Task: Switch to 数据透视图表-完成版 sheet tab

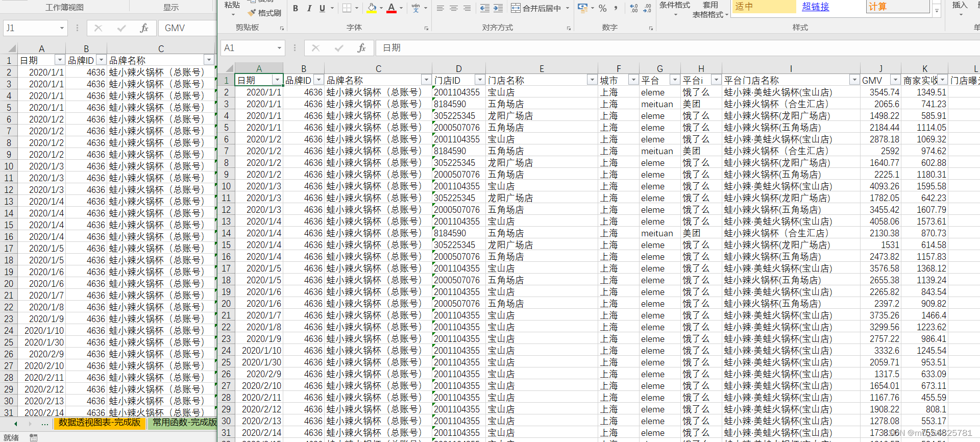Action: tap(99, 423)
